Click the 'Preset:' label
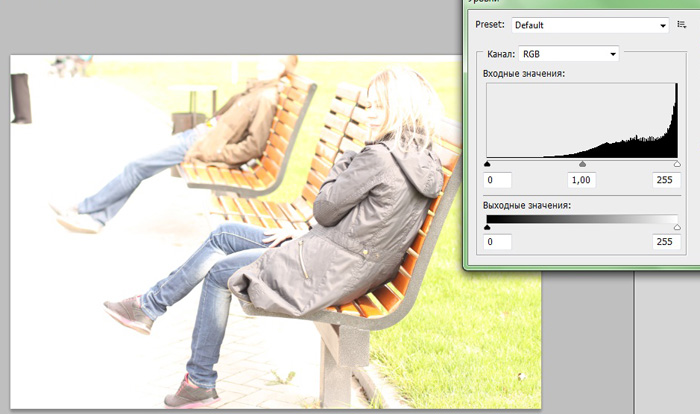Screen dimensions: 700x414 click(x=490, y=25)
